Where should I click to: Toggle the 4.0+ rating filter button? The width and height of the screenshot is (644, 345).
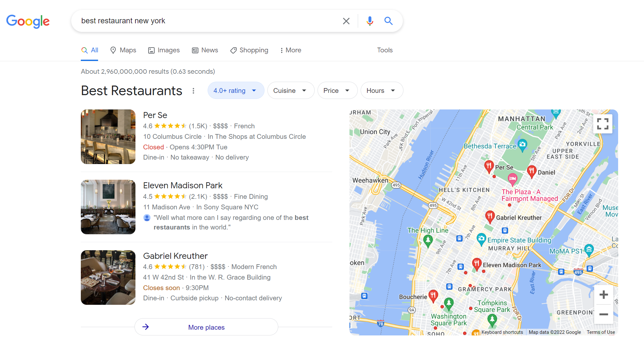tap(235, 90)
